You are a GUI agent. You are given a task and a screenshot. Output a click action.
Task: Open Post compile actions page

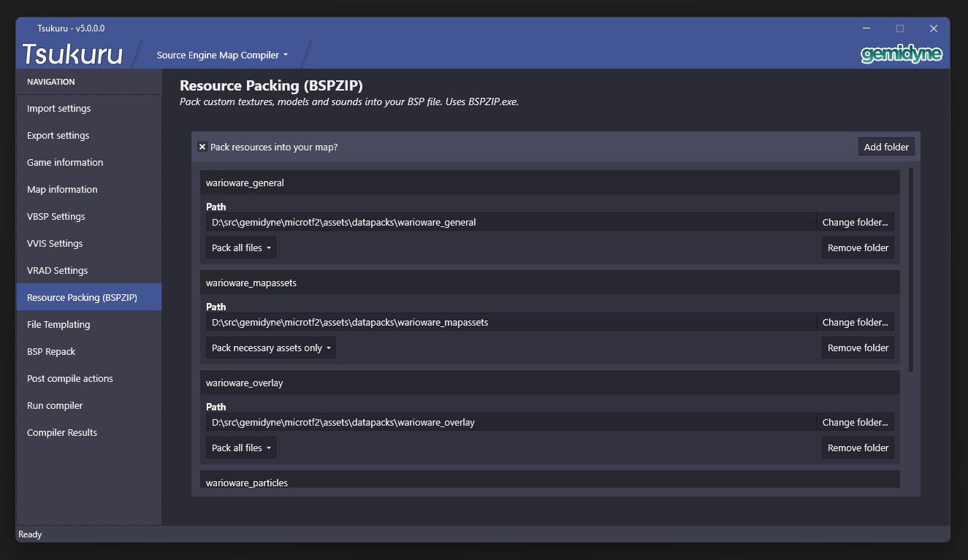pos(69,378)
